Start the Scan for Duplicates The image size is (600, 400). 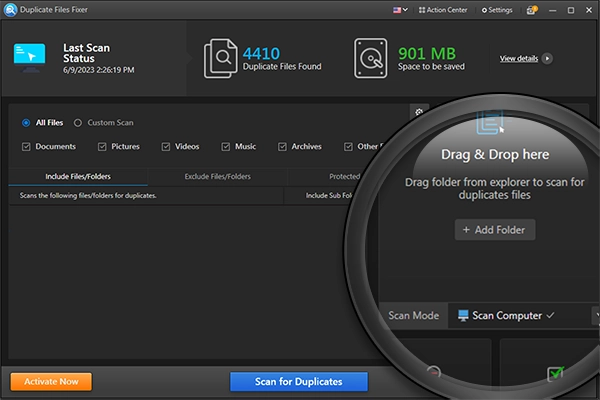(x=299, y=382)
